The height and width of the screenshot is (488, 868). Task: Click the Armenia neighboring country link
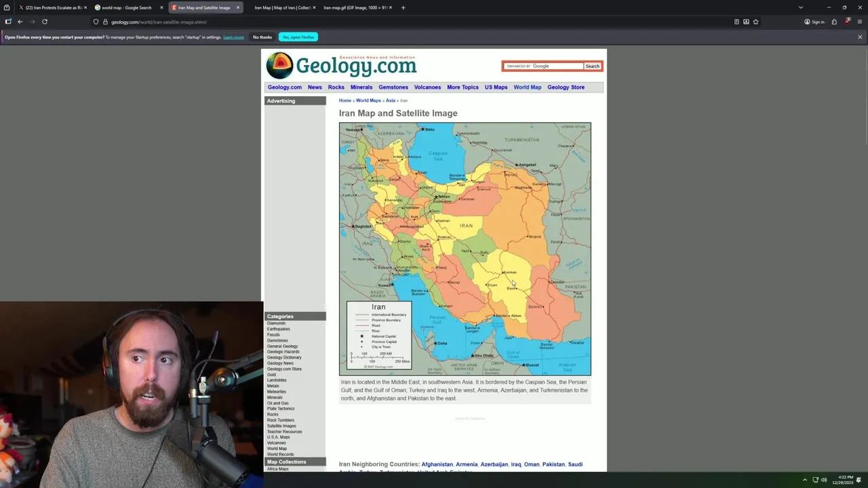(x=467, y=464)
